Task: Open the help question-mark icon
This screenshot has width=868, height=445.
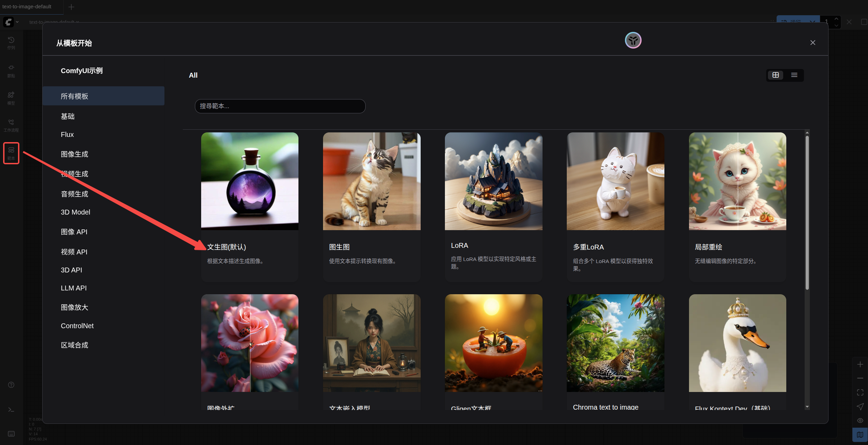Action: (11, 385)
